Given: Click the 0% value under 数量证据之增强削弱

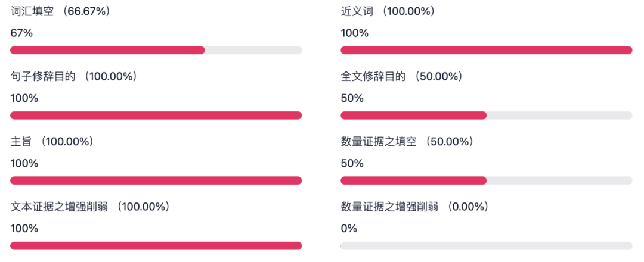Looking at the screenshot, I should 349,229.
